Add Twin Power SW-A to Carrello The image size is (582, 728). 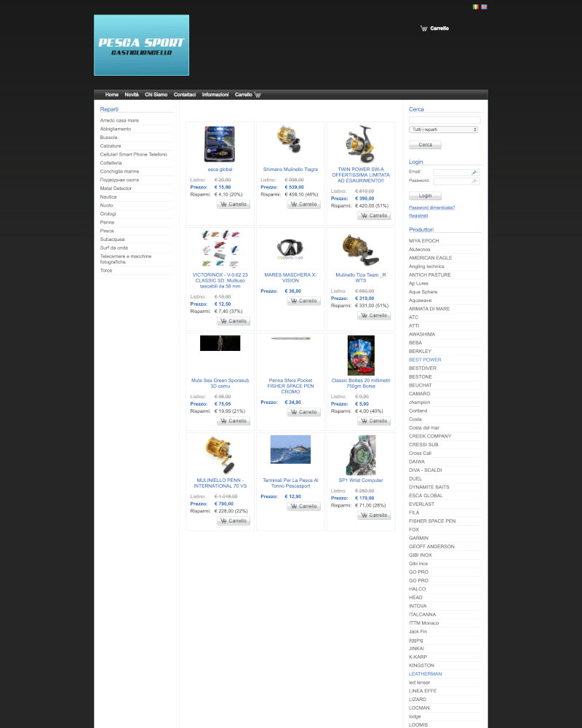point(374,215)
